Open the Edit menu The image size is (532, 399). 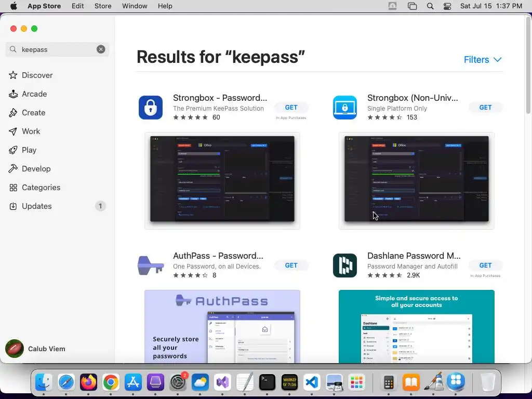(x=78, y=6)
